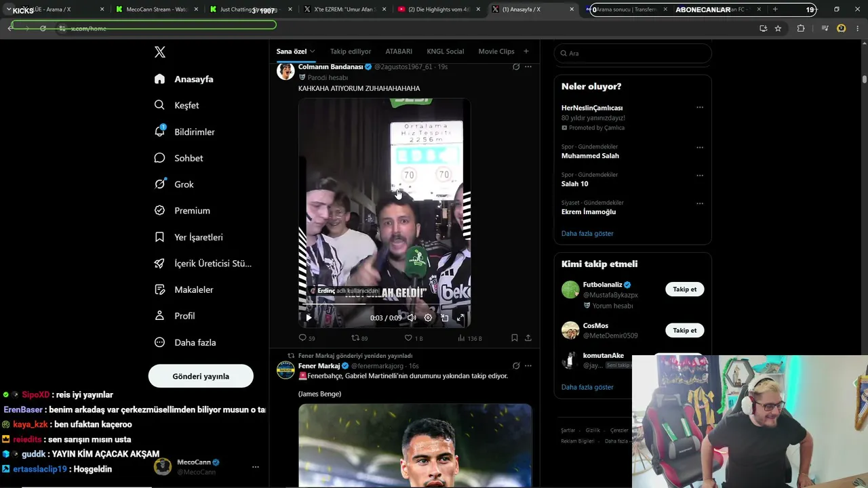Open Muhammed Salah trending topic
Viewport: 868px width, 488px height.
coord(590,156)
